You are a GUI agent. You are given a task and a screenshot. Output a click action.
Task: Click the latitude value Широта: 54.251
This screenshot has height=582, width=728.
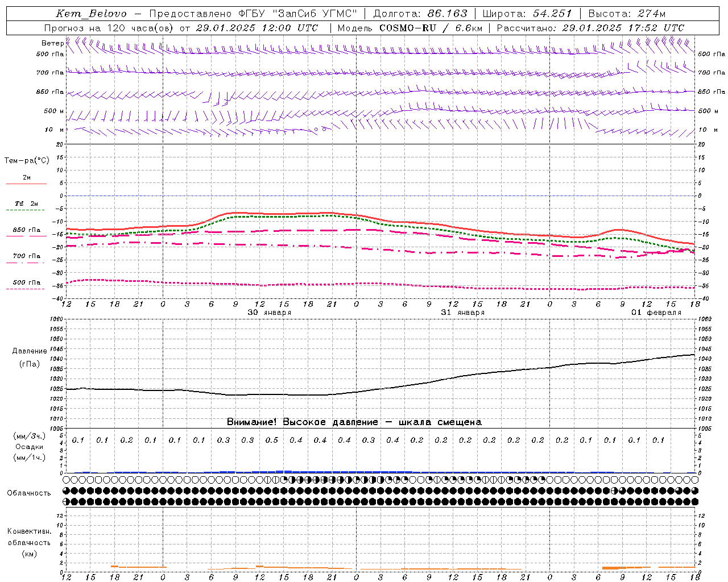527,14
